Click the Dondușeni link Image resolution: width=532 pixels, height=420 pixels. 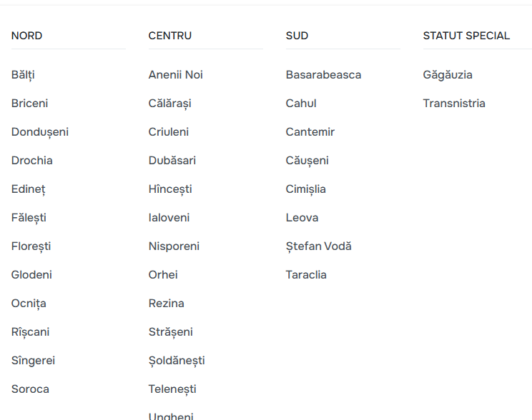point(40,132)
